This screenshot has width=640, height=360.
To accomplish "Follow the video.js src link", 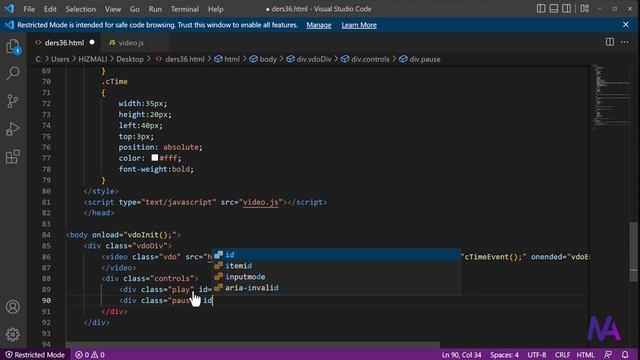I will 260,202.
